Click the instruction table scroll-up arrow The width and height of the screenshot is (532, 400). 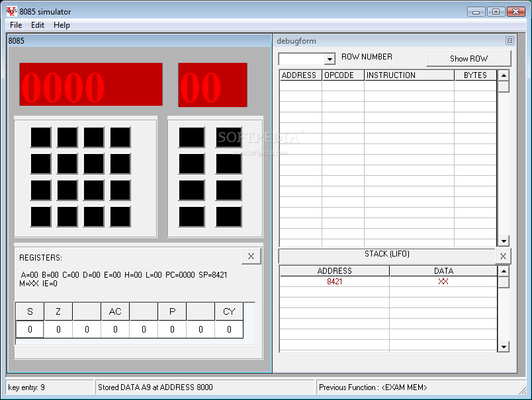point(504,75)
